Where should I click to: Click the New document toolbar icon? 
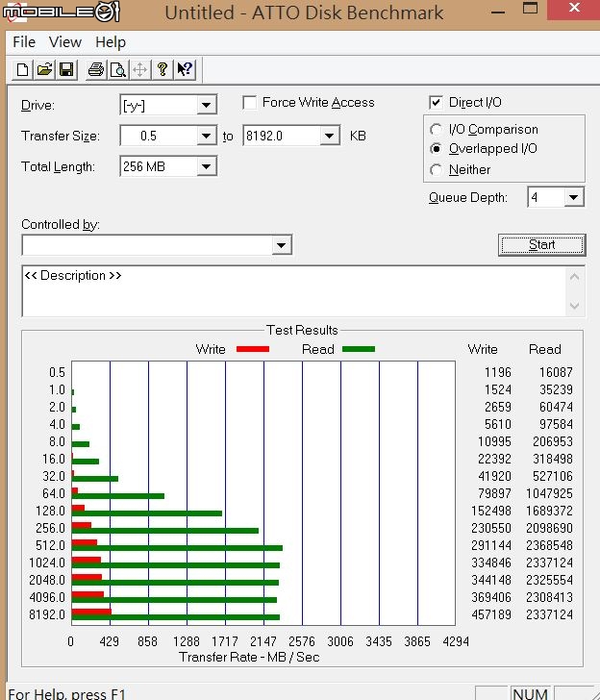click(22, 69)
